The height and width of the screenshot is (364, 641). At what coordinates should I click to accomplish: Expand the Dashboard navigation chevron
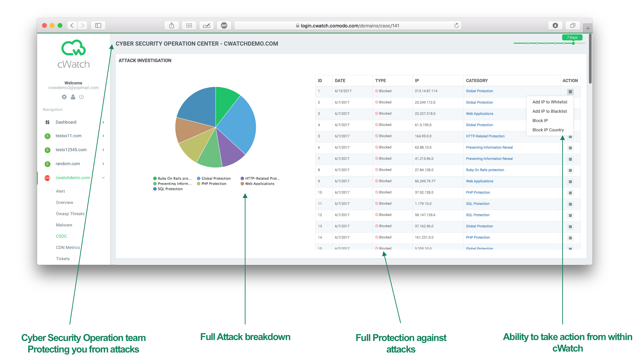pos(103,122)
